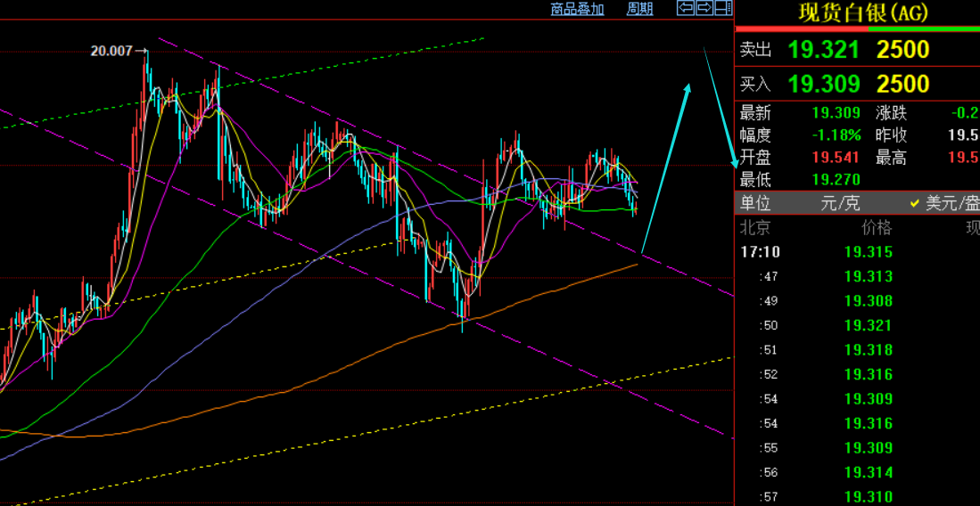Select the :49 tick price 19.308
The image size is (980, 506).
[x=869, y=301]
